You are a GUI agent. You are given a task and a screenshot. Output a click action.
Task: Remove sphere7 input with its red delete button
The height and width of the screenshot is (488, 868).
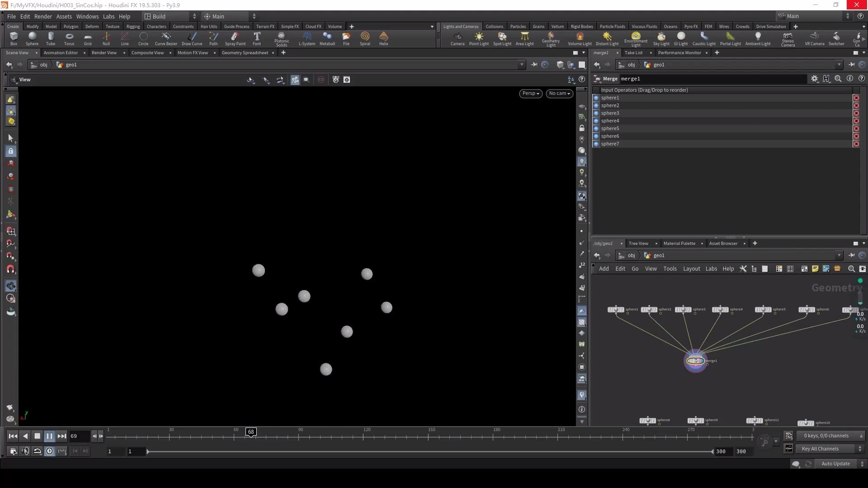coord(857,144)
